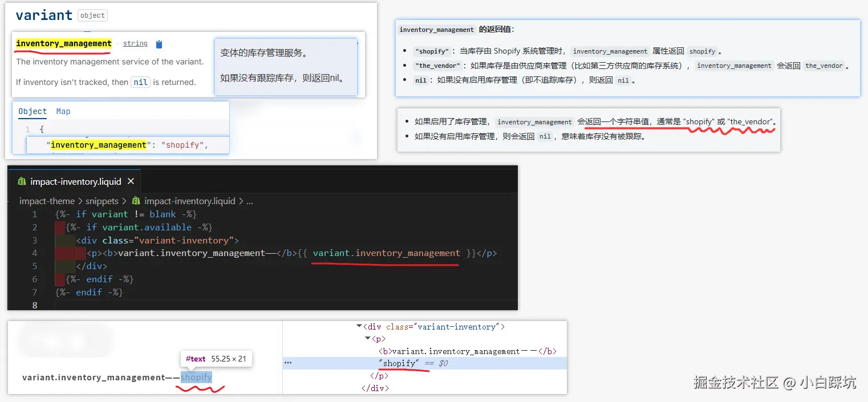
Task: Activate the impact-inventory.liquid file tab
Action: click(x=75, y=181)
